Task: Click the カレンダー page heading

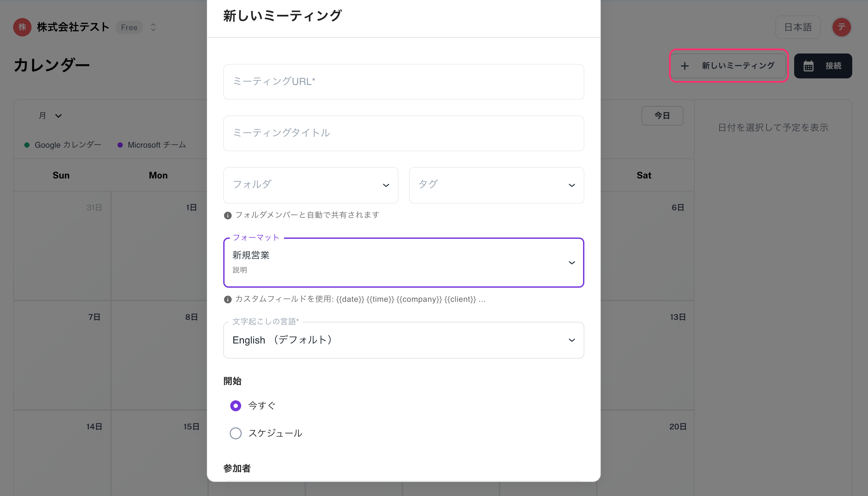Action: click(x=52, y=65)
